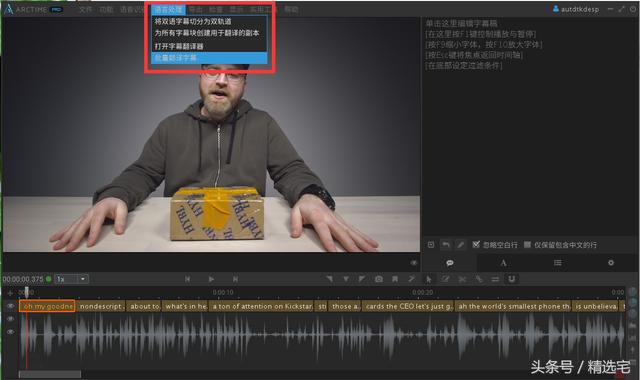This screenshot has height=380, width=640.
Task: Switch to the list view tab
Action: click(x=558, y=263)
